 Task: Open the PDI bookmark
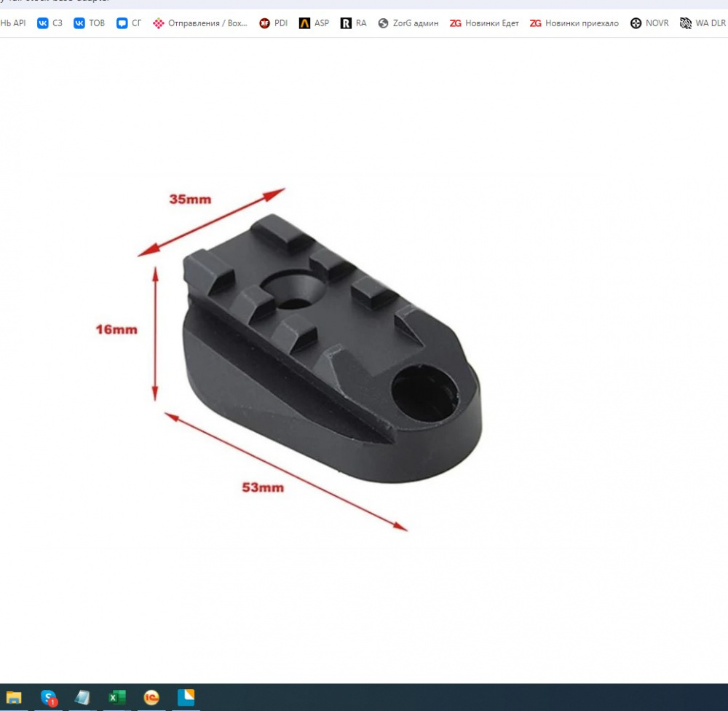pos(274,23)
